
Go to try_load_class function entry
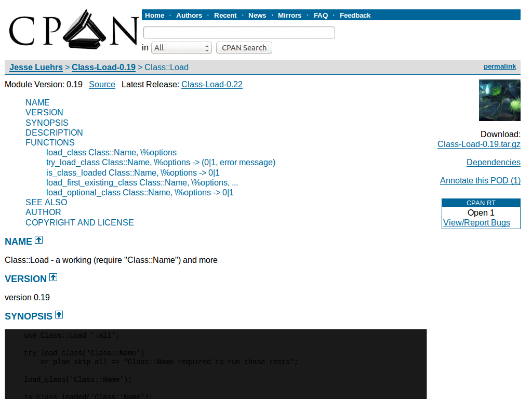pyautogui.click(x=161, y=162)
